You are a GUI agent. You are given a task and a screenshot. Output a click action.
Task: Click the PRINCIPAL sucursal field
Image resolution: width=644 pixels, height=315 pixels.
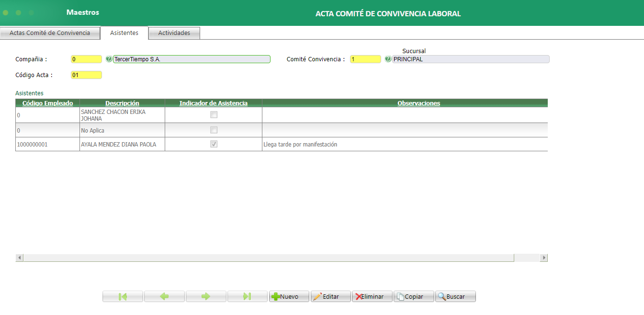coord(471,59)
